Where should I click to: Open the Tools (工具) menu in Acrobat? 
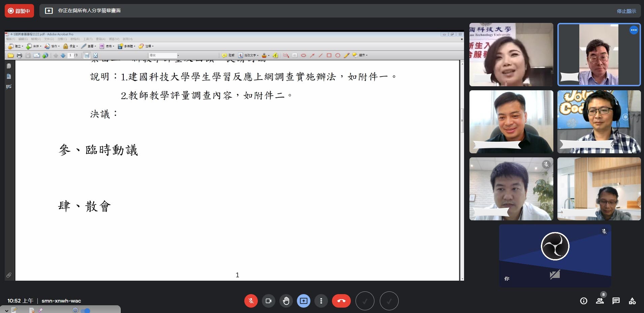tap(88, 39)
